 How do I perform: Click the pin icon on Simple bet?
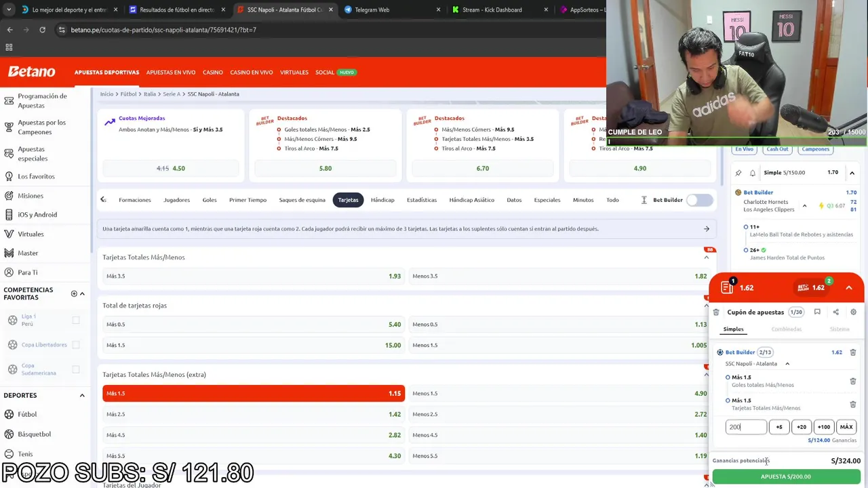pyautogui.click(x=738, y=173)
